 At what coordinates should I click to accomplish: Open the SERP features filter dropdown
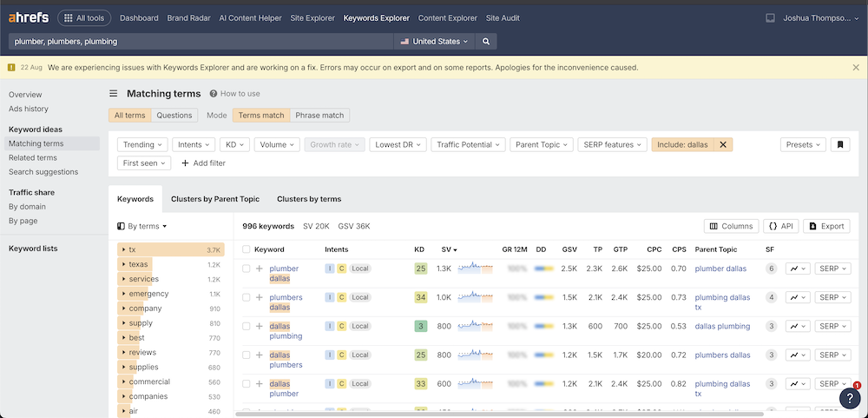pos(612,144)
